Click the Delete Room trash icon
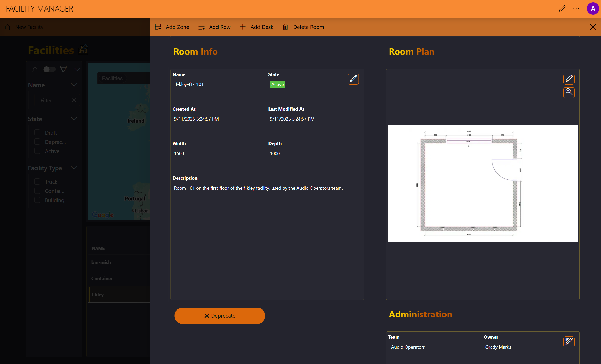Viewport: 601px width, 364px height. pos(285,27)
